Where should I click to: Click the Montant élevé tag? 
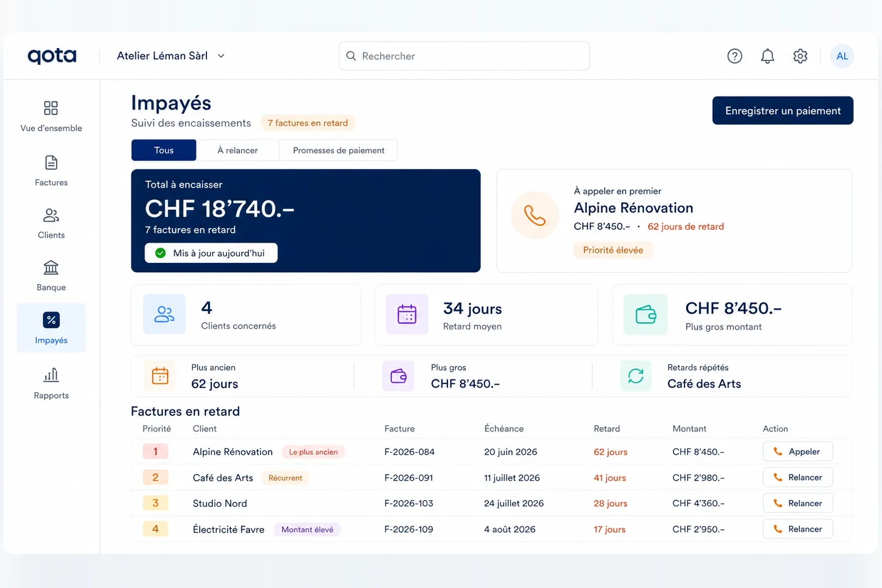pyautogui.click(x=307, y=530)
